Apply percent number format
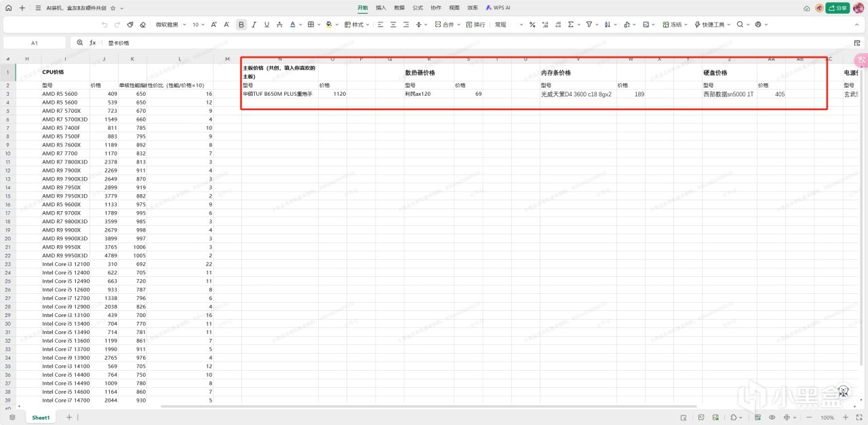This screenshot has width=868, height=425. [532, 24]
